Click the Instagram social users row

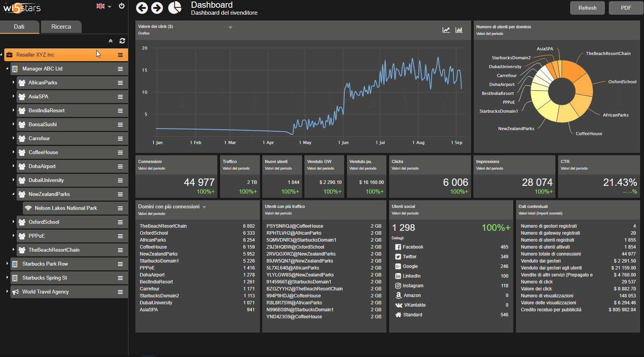coord(451,286)
